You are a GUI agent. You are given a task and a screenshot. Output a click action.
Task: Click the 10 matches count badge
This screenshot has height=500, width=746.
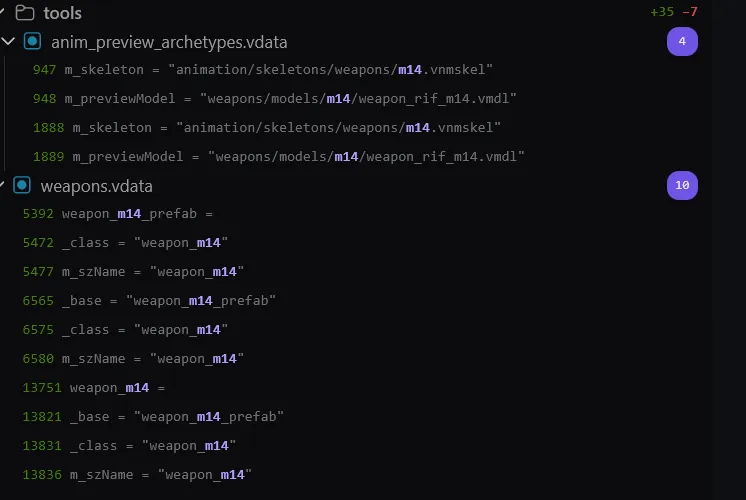click(682, 185)
